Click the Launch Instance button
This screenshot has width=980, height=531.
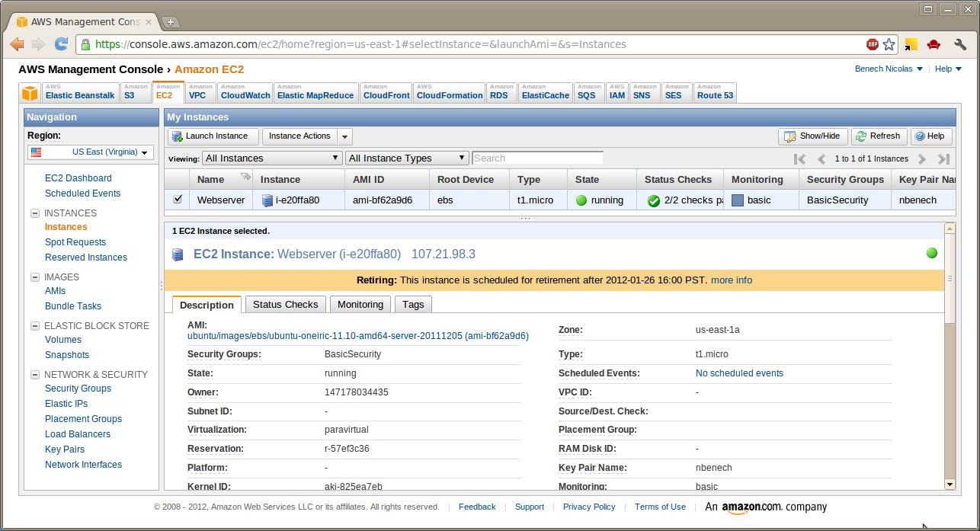212,136
